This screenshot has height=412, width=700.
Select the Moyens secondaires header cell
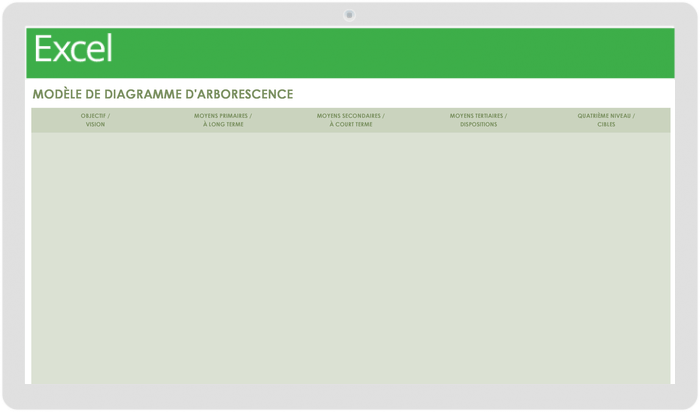[x=350, y=120]
